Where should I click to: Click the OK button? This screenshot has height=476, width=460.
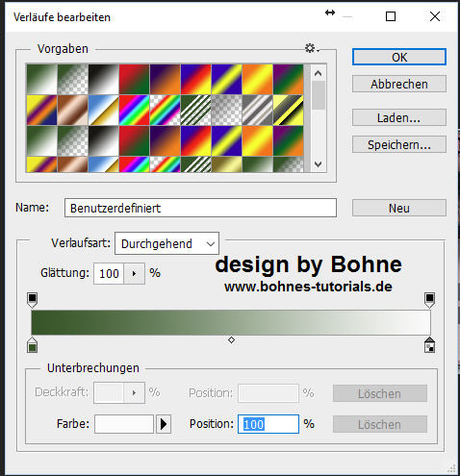tap(399, 57)
